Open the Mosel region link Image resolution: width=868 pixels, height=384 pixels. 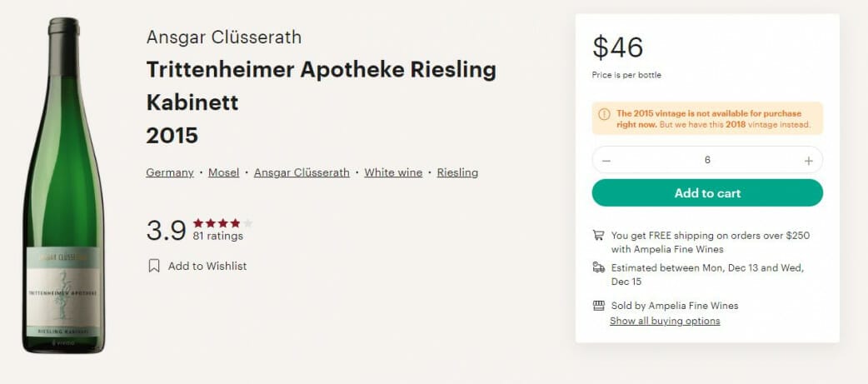[x=223, y=172]
